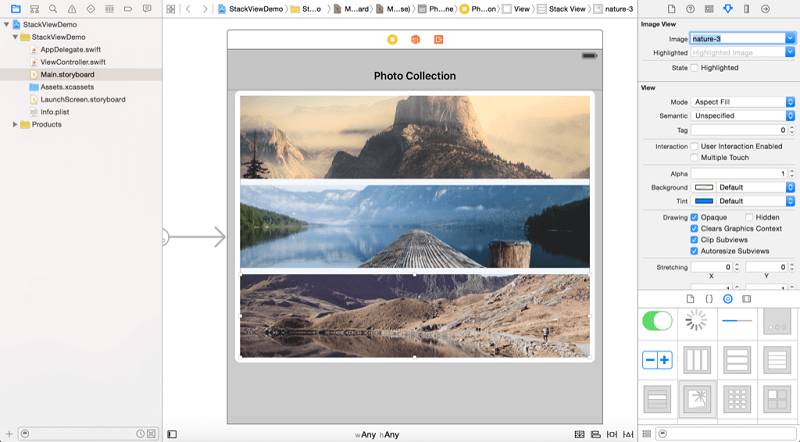Select the Image View object in library
The height and width of the screenshot is (442, 800).
(x=697, y=399)
